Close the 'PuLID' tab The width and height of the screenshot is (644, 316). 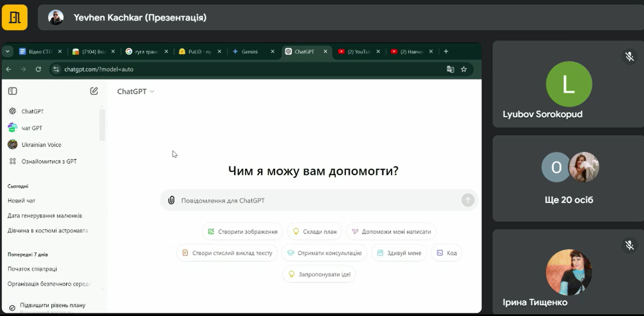pos(220,51)
